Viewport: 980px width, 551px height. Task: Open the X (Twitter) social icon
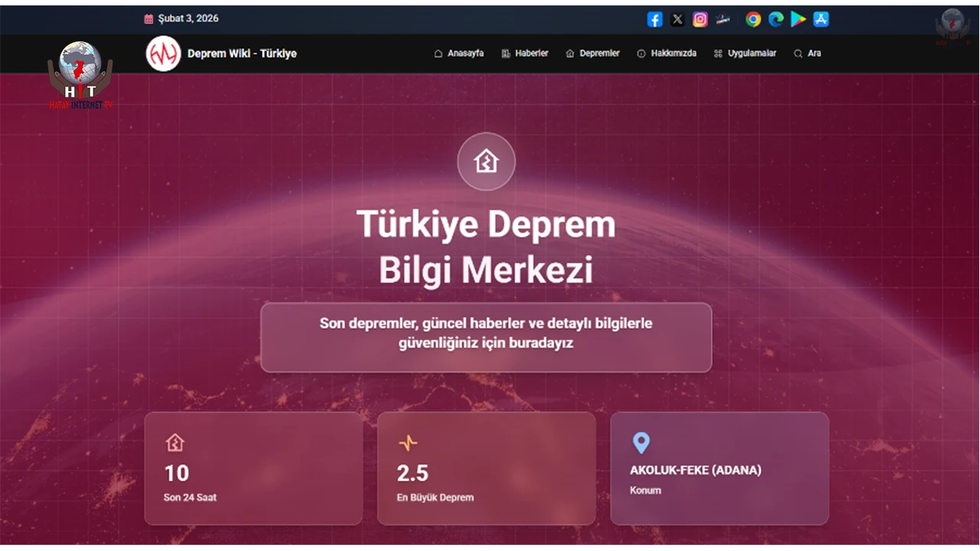pyautogui.click(x=678, y=19)
